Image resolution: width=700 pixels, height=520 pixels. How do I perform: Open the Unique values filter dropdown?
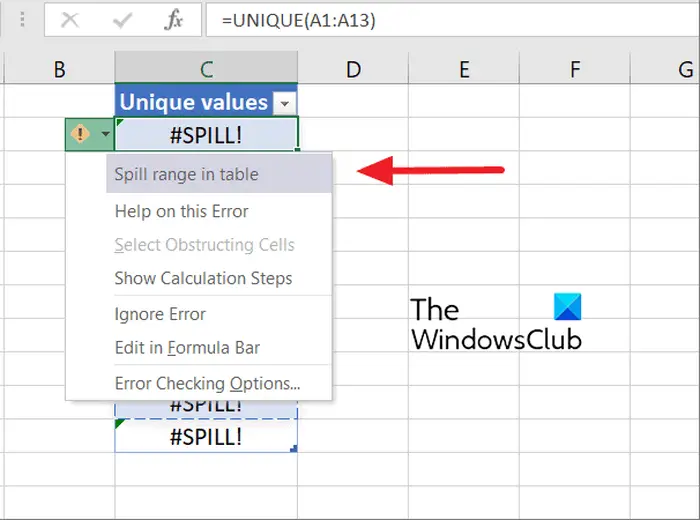(x=284, y=104)
